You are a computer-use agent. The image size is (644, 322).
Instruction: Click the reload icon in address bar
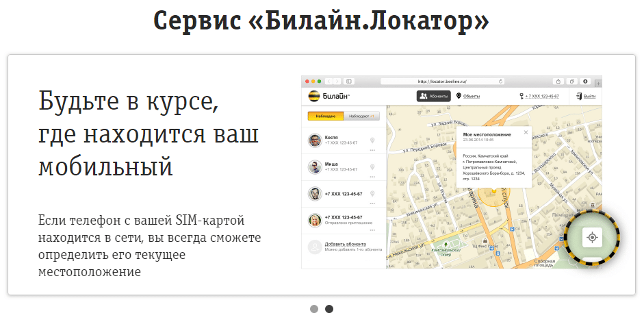pyautogui.click(x=500, y=82)
